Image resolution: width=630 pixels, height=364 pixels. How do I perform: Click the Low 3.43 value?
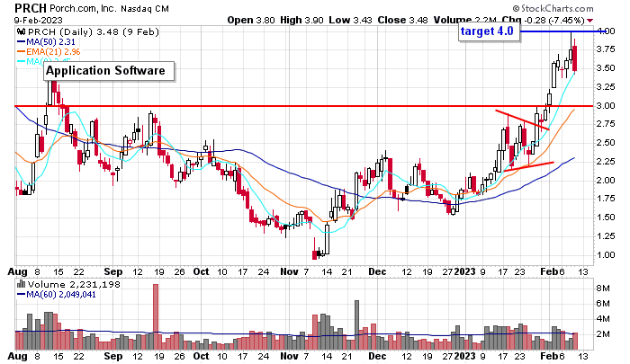point(350,20)
